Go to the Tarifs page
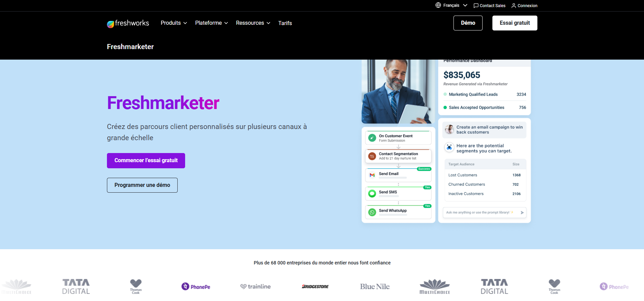The width and height of the screenshot is (644, 301). 285,23
